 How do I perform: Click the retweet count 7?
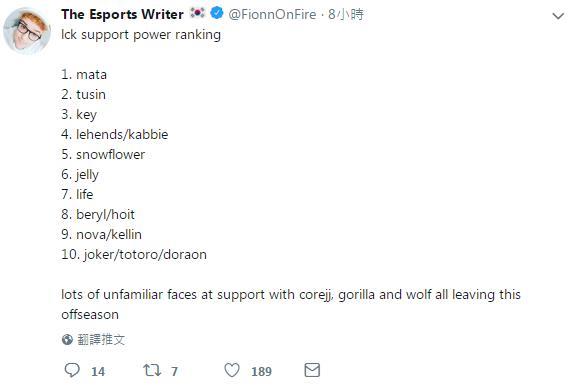174,371
